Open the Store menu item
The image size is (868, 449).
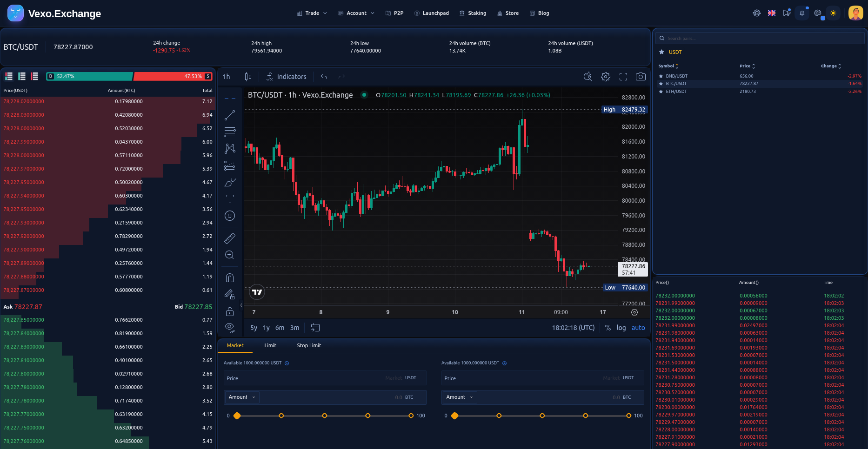point(507,13)
